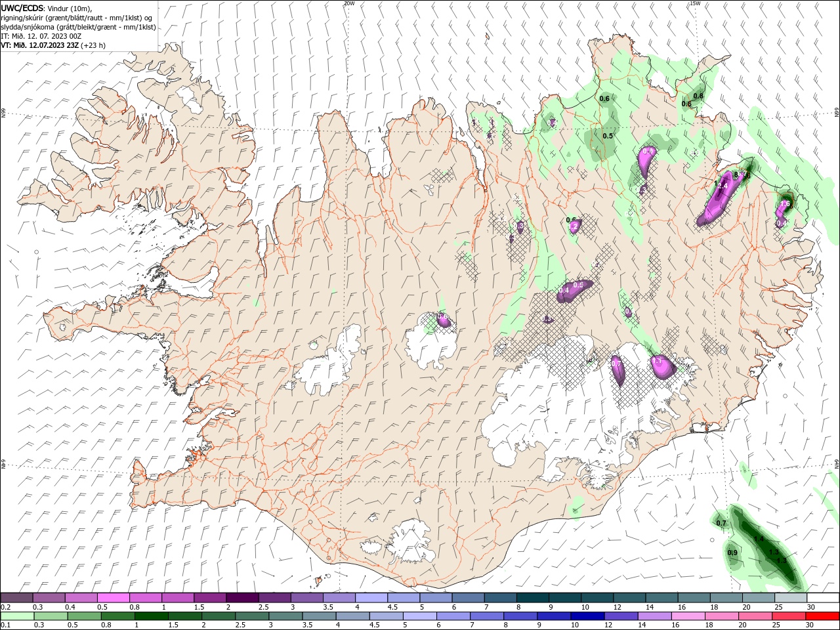Click the 0.9 value over the southeast sea

click(733, 553)
